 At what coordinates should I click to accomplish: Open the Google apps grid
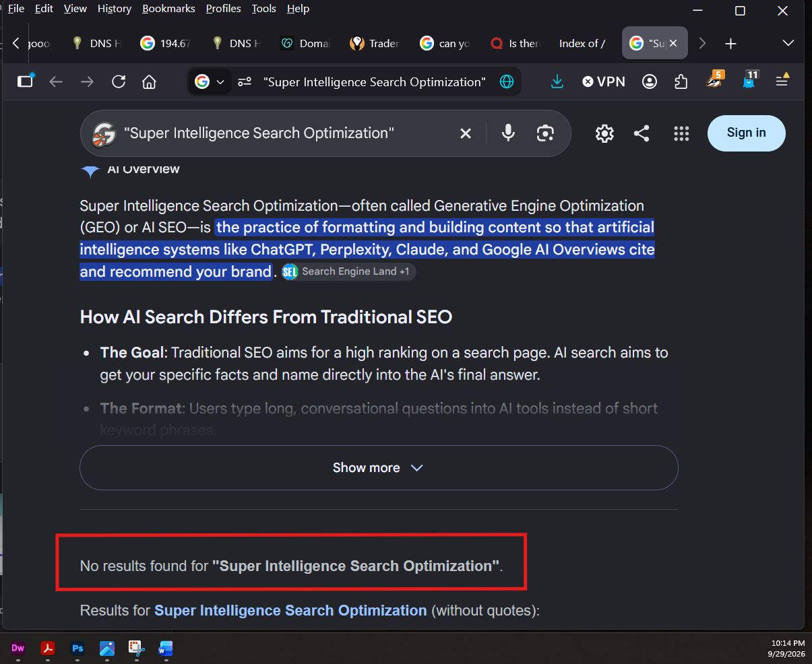[681, 133]
